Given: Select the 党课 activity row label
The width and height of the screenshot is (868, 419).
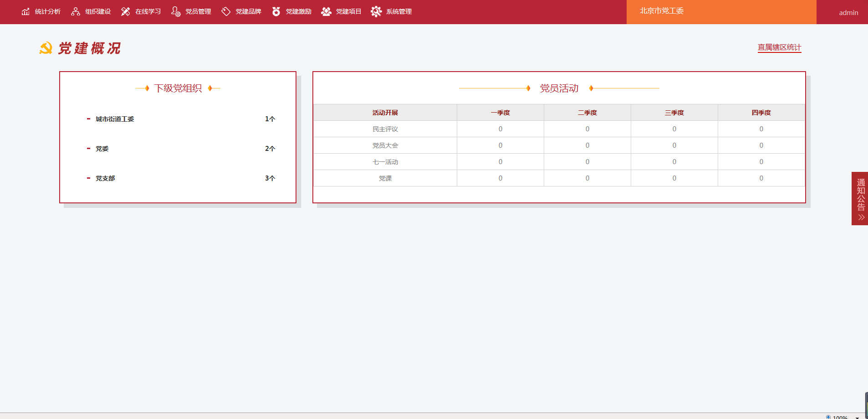Looking at the screenshot, I should [385, 178].
